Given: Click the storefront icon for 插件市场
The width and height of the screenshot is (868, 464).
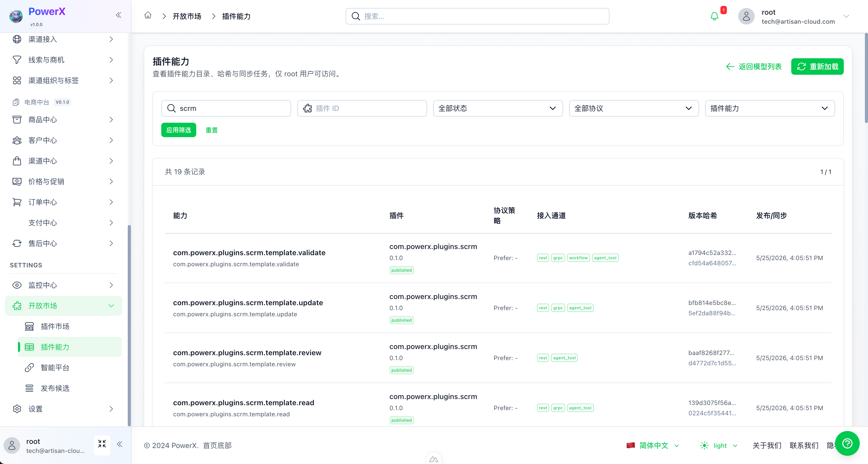Looking at the screenshot, I should click(x=29, y=326).
